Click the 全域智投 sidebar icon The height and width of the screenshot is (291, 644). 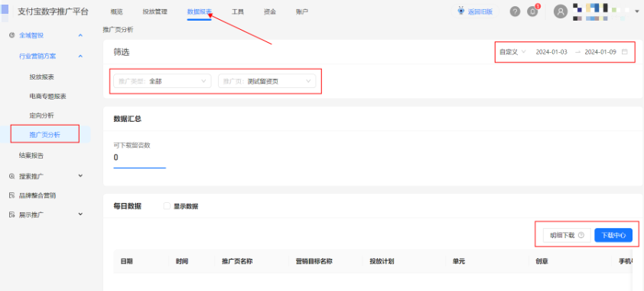[12, 35]
